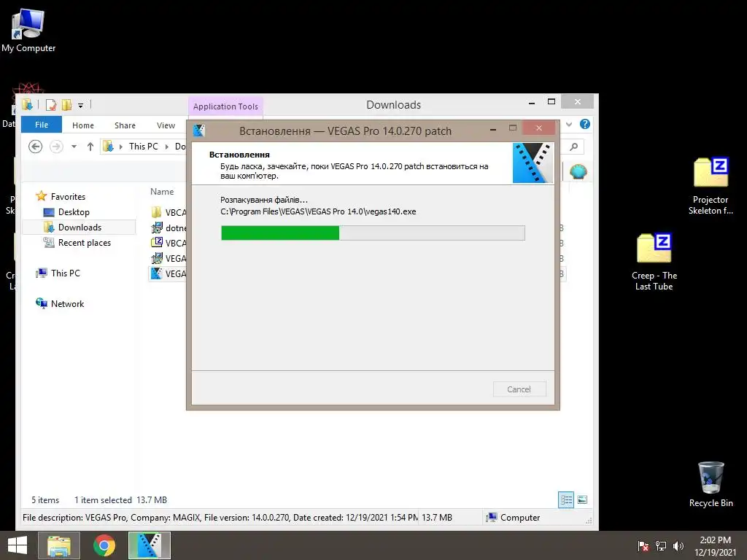
Task: Click the VEGAS logo in installer header
Action: click(533, 163)
